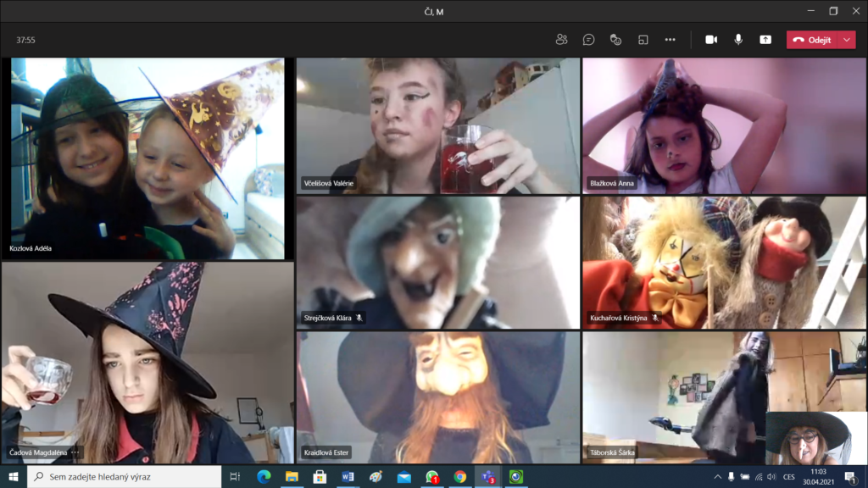Image resolution: width=868 pixels, height=488 pixels.
Task: Open the volume control in tray
Action: coord(771,476)
